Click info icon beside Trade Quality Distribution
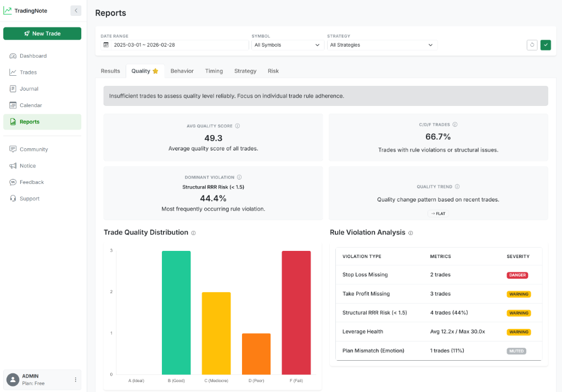 point(193,233)
